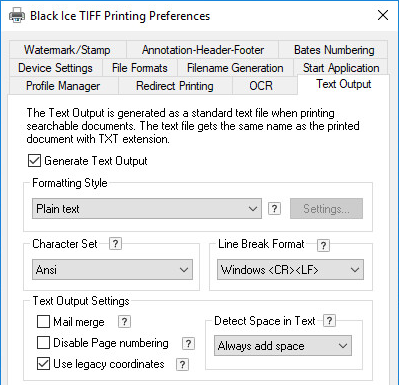Viewport: 399px width, 385px height.
Task: Expand the Plain text formatting style dropdown
Action: [147, 209]
